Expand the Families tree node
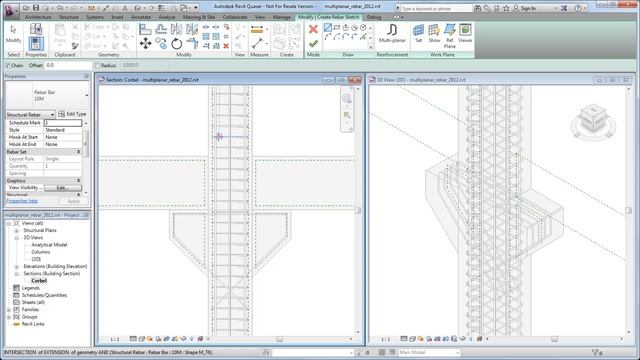Image resolution: width=640 pixels, height=360 pixels. tap(9, 310)
